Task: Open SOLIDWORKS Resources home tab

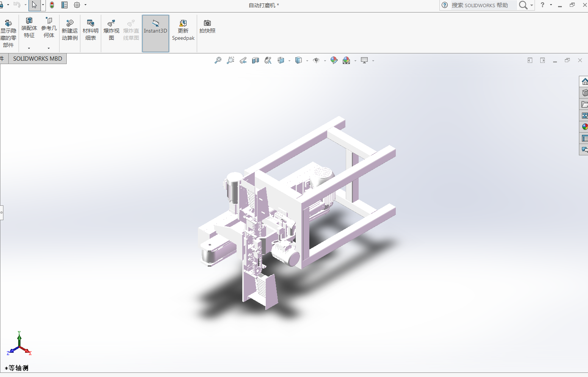Action: coord(584,81)
